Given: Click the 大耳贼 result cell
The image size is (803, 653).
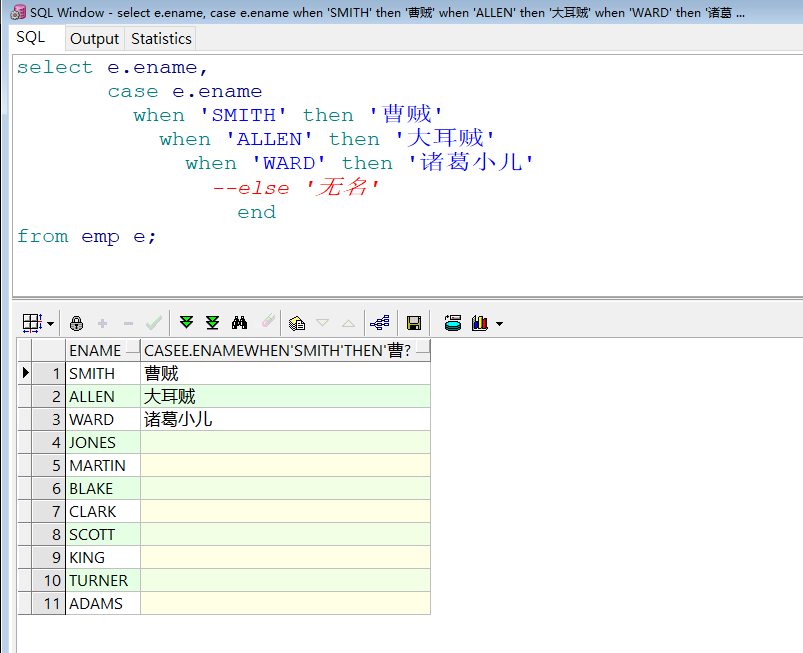Looking at the screenshot, I should point(285,396).
